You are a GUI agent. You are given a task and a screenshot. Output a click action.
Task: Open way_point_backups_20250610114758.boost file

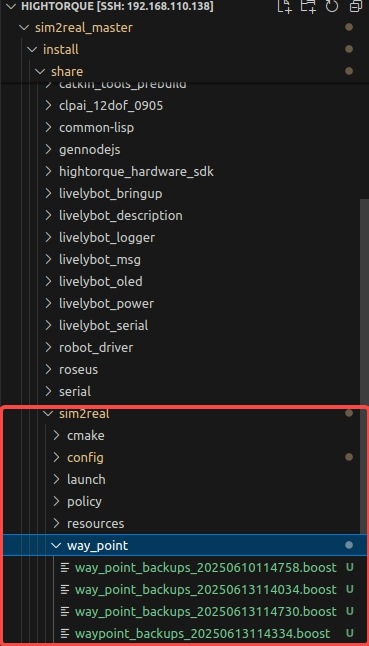click(206, 567)
